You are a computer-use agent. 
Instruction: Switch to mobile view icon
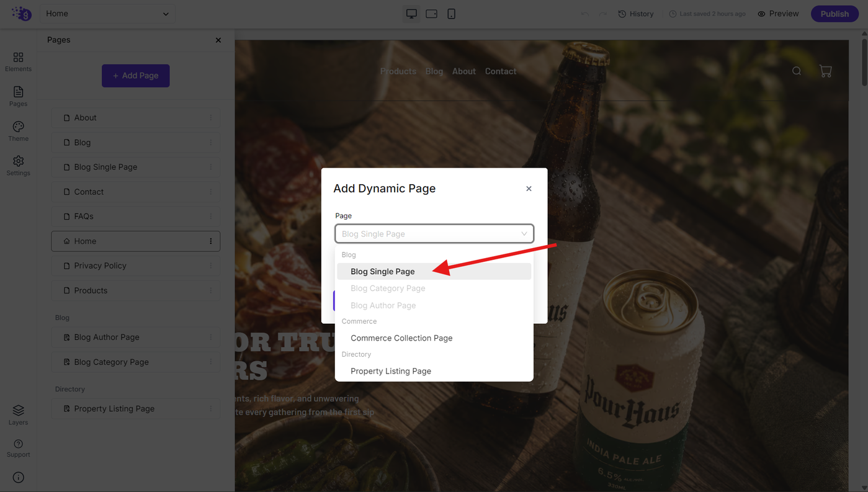451,14
